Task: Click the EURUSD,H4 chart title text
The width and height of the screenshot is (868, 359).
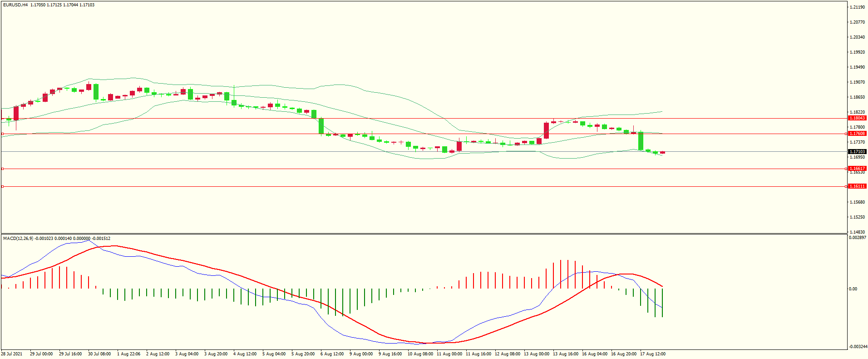Action: point(15,5)
